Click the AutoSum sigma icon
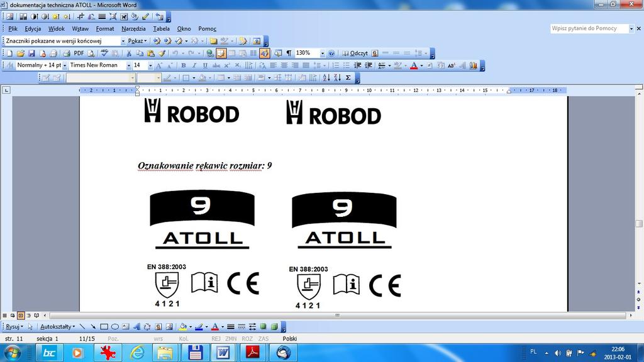This screenshot has height=362, width=644. pos(348,77)
